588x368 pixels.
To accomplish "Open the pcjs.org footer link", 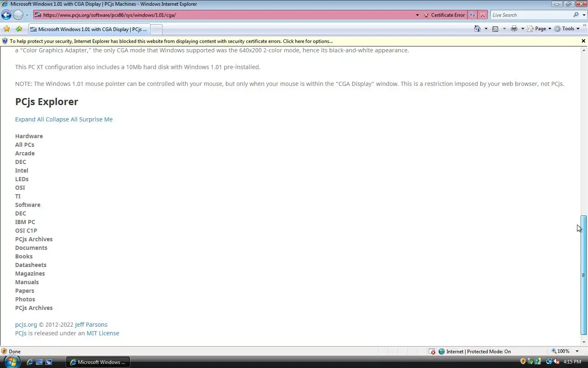I will (26, 325).
